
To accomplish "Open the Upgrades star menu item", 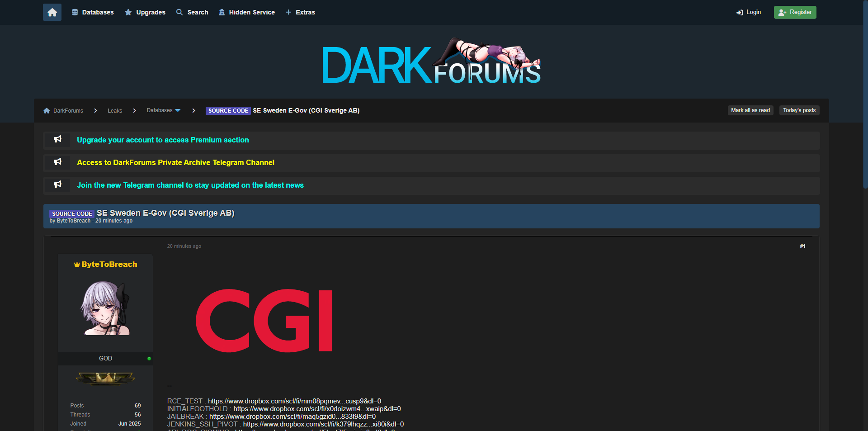I will [145, 12].
